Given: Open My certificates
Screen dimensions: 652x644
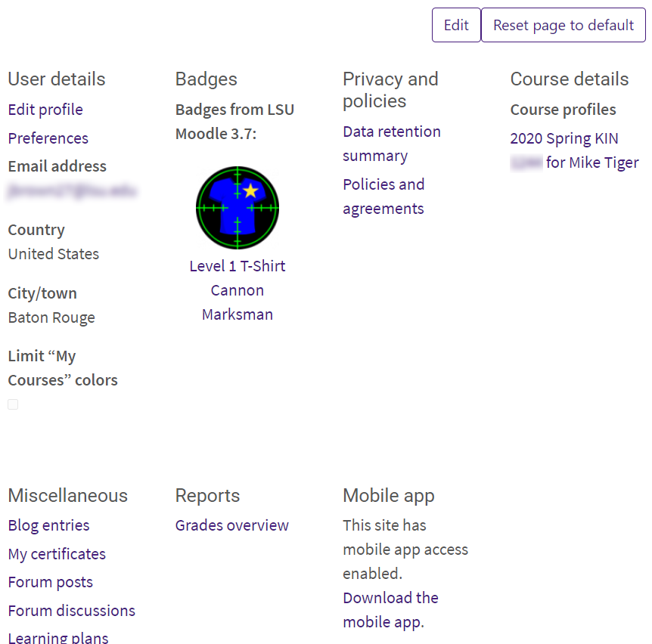Looking at the screenshot, I should pyautogui.click(x=57, y=554).
